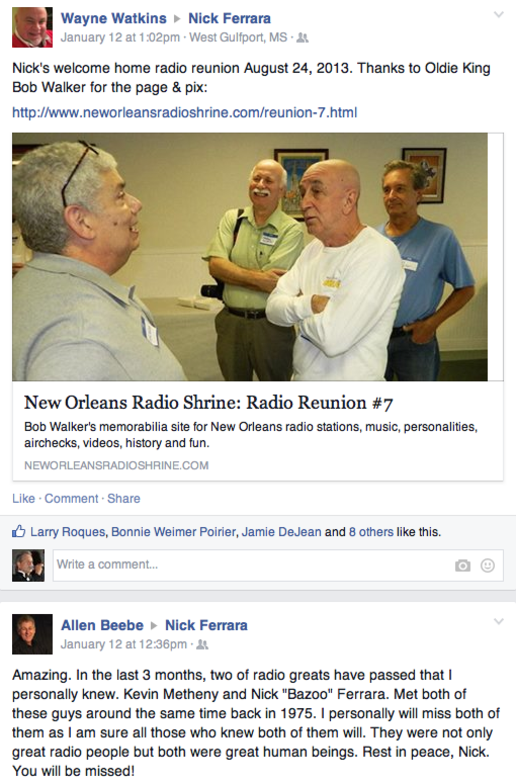The height and width of the screenshot is (781, 516).
Task: Open New Orleans Radio Shrine article title
Action: 209,402
